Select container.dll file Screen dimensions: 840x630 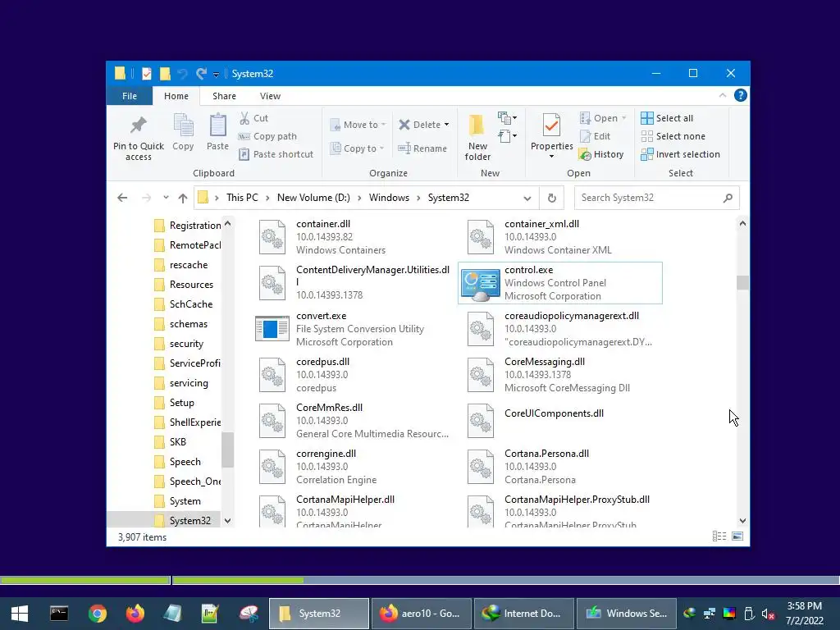click(x=353, y=237)
